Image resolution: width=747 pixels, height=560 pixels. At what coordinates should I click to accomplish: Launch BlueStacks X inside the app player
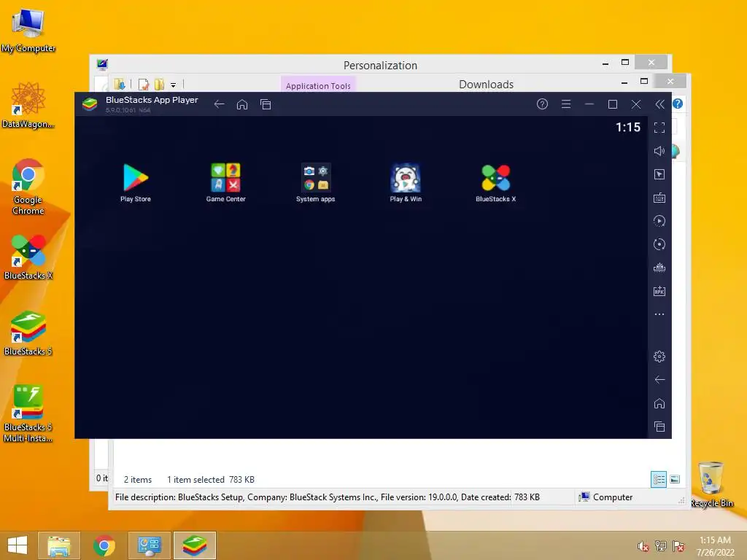[x=495, y=183]
